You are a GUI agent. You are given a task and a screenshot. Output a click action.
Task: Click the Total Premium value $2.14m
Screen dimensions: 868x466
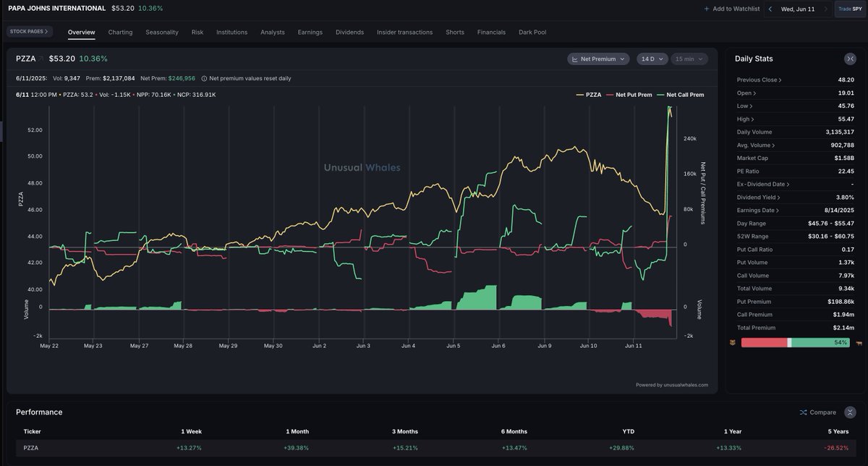[x=844, y=327]
